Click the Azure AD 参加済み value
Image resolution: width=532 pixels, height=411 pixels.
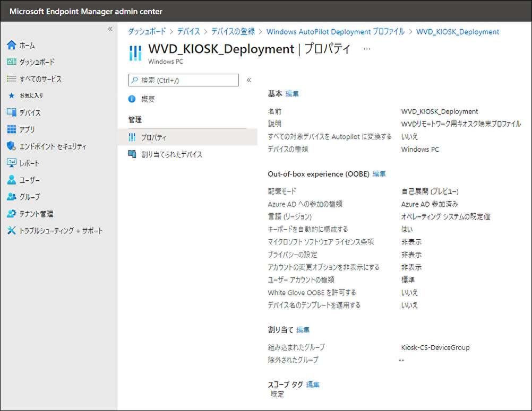(x=430, y=204)
